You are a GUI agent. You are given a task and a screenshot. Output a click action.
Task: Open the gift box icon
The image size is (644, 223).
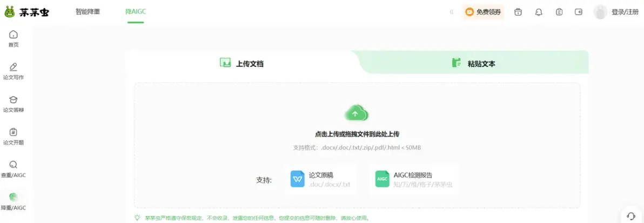[518, 12]
